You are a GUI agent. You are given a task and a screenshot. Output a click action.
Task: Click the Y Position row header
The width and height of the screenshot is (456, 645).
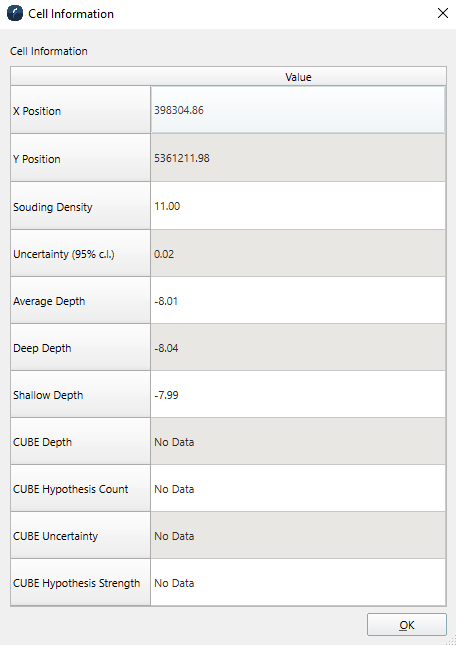(81, 158)
